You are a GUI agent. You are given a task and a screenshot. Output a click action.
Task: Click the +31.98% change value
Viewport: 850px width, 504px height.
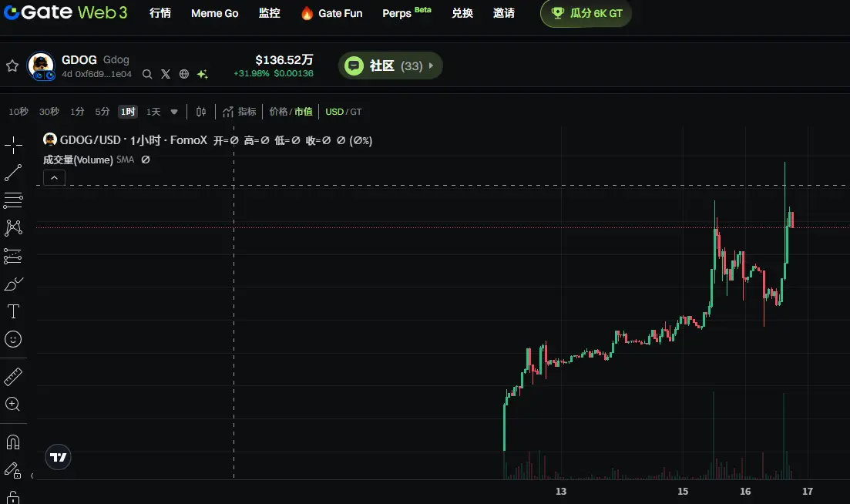(251, 73)
